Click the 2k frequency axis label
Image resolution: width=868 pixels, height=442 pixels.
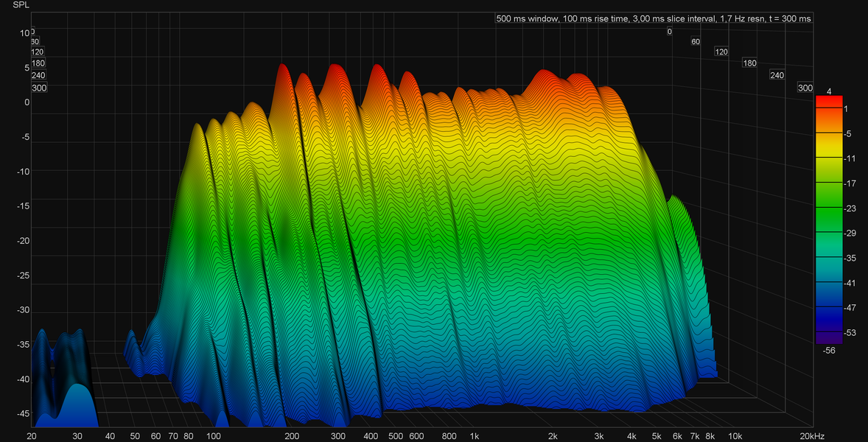[553, 436]
